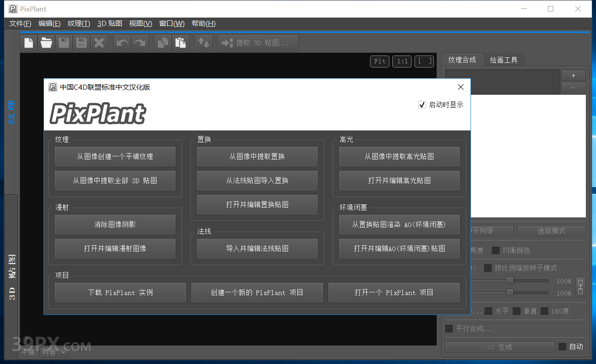Open the 帮助(H) menu
The height and width of the screenshot is (364, 596).
tap(204, 24)
